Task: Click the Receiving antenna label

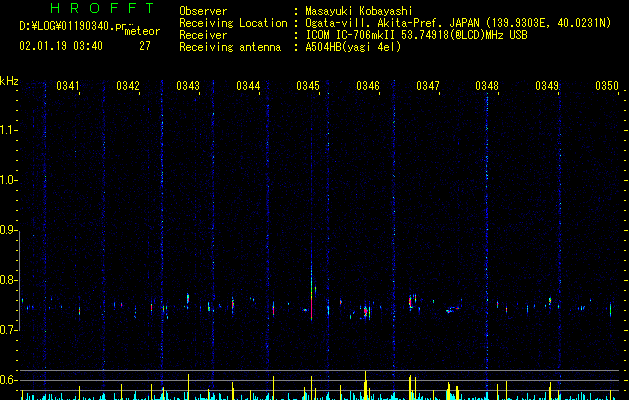Action: coord(230,47)
